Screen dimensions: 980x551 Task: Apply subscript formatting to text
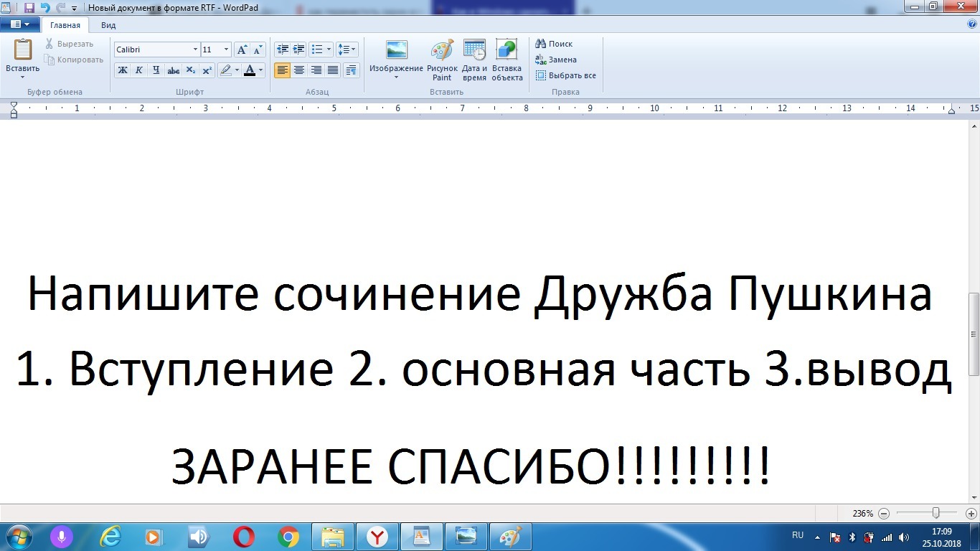point(190,70)
